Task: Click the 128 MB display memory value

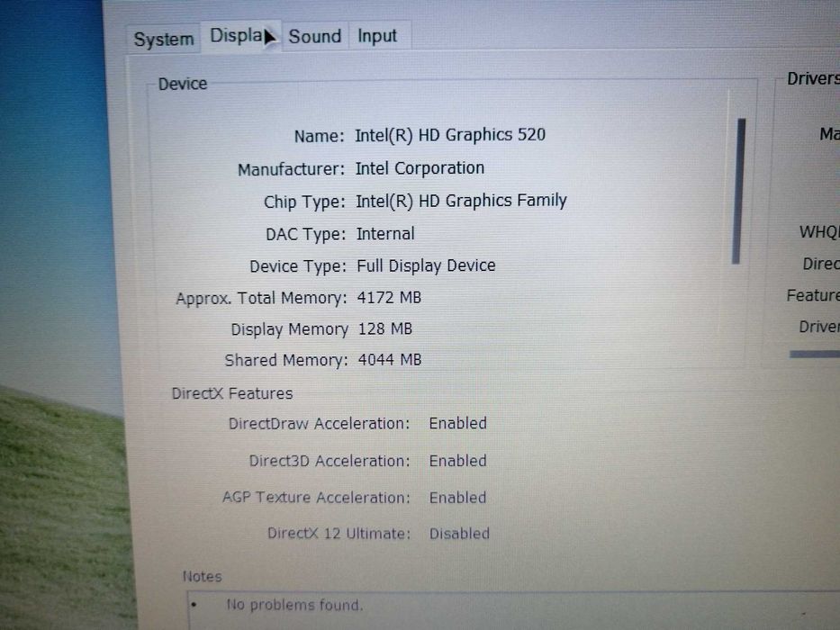Action: point(385,328)
